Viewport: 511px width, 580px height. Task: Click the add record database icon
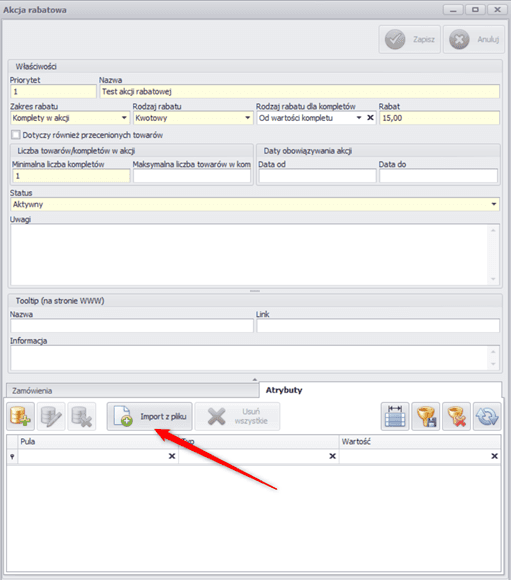(x=20, y=416)
